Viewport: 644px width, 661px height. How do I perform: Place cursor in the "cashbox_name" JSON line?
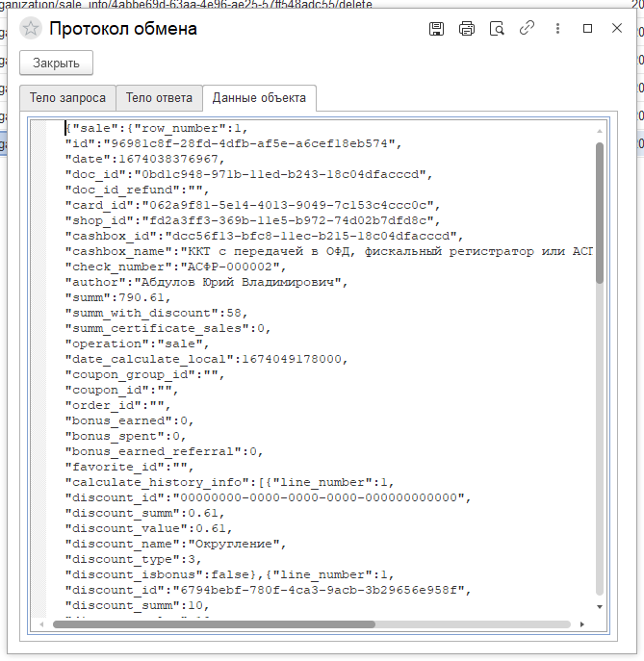pyautogui.click(x=328, y=252)
